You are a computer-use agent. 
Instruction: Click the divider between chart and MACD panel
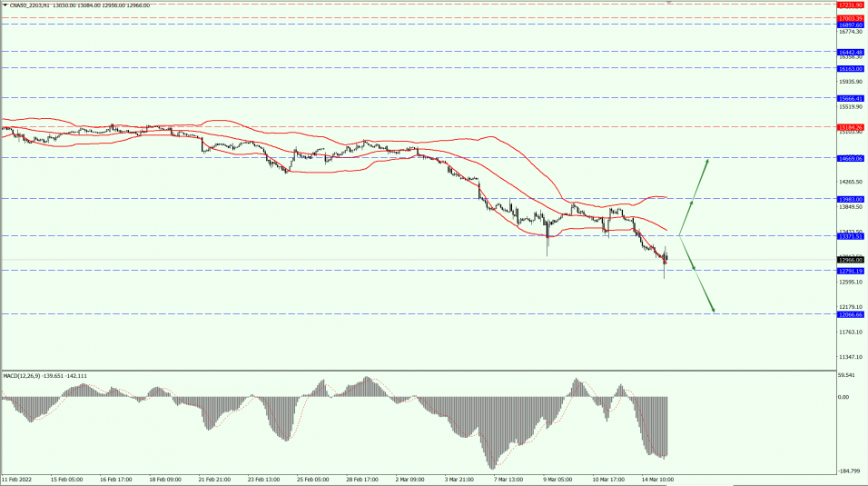click(x=418, y=370)
